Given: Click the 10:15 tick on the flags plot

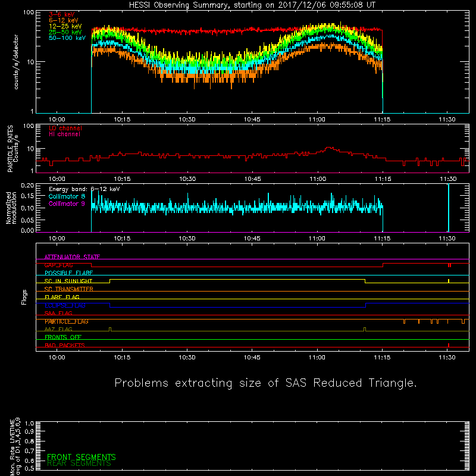Looking at the screenshot, I should 122,358.
